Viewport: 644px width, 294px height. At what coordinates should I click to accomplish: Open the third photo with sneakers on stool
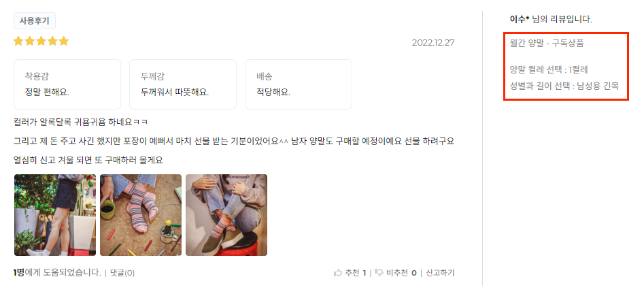[226, 215]
